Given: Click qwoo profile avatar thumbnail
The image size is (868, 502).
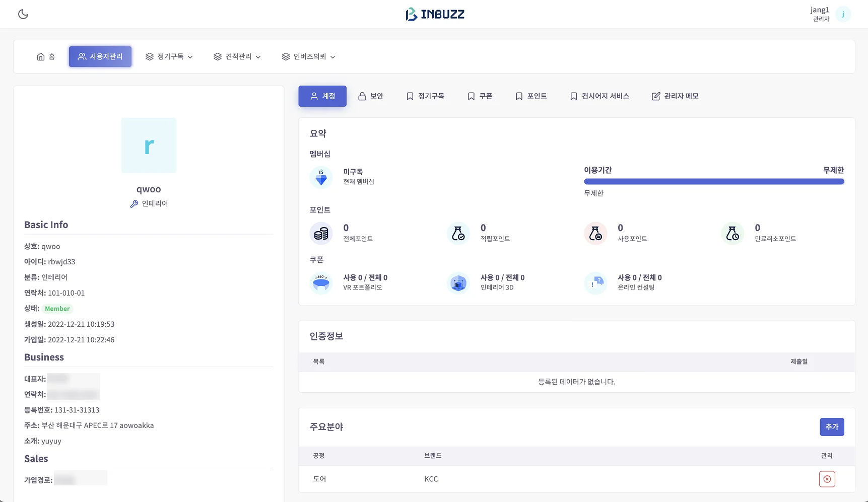Looking at the screenshot, I should click(x=149, y=146).
